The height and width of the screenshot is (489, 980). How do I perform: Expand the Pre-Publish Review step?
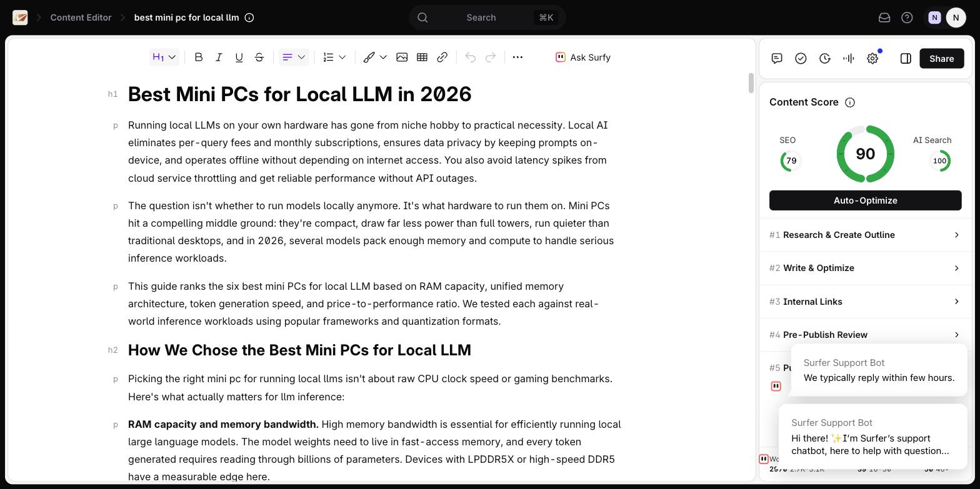pos(866,335)
